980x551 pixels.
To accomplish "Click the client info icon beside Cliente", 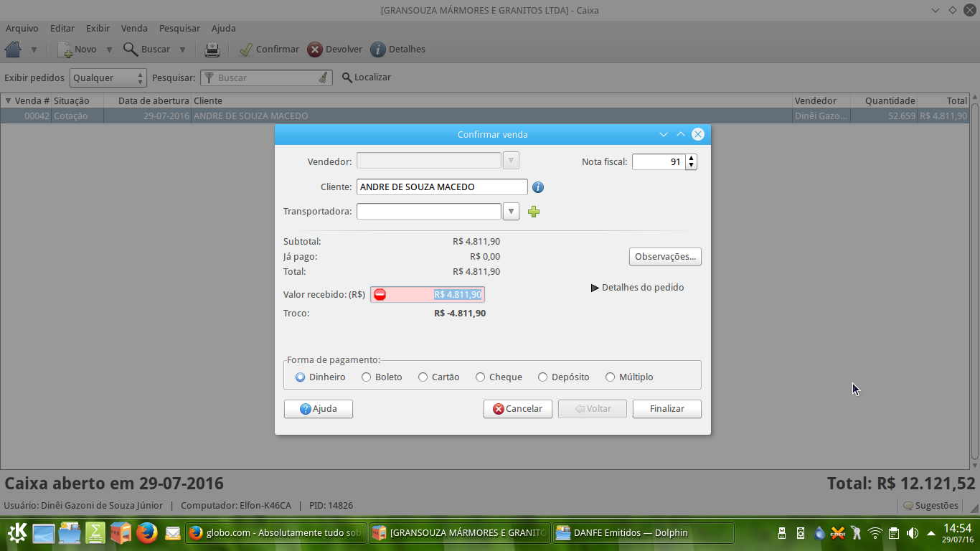I will coord(538,187).
